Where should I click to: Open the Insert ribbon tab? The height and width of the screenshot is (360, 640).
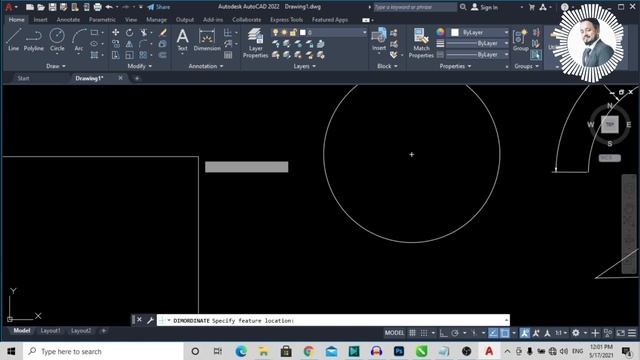40,20
